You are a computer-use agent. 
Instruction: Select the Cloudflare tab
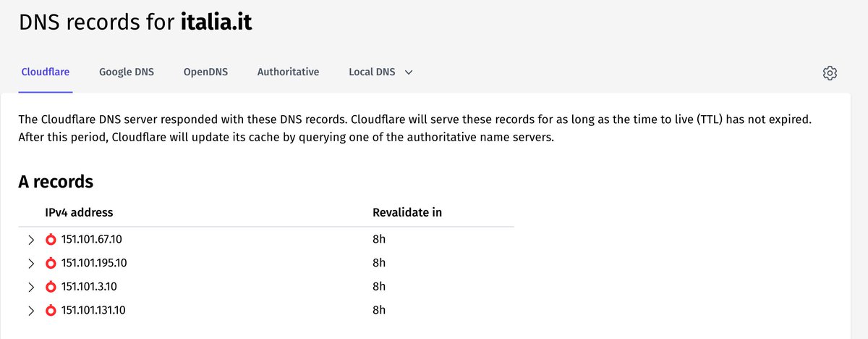pos(46,72)
